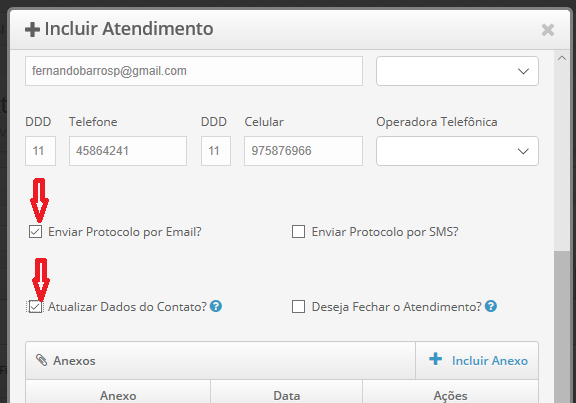Viewport: 576px width, 403px height.
Task: Click the dialog's vertical scrollbar thumb
Action: (562, 327)
